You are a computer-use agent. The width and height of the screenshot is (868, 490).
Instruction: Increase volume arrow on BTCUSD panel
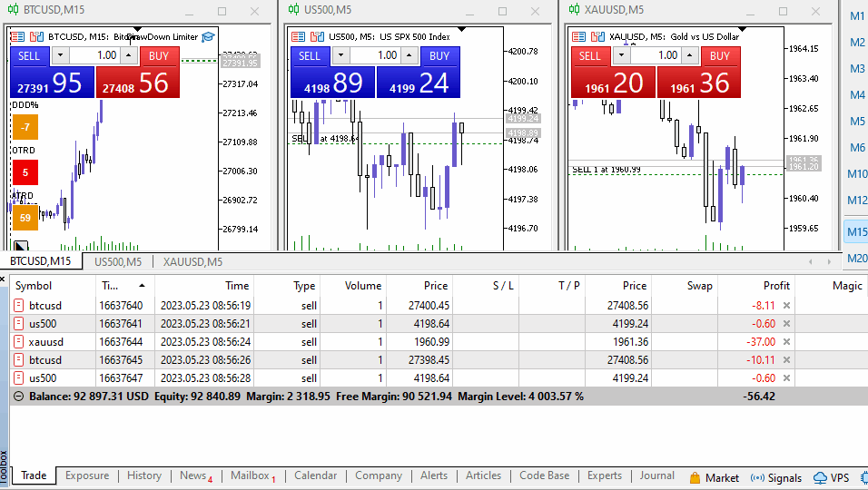(x=129, y=55)
